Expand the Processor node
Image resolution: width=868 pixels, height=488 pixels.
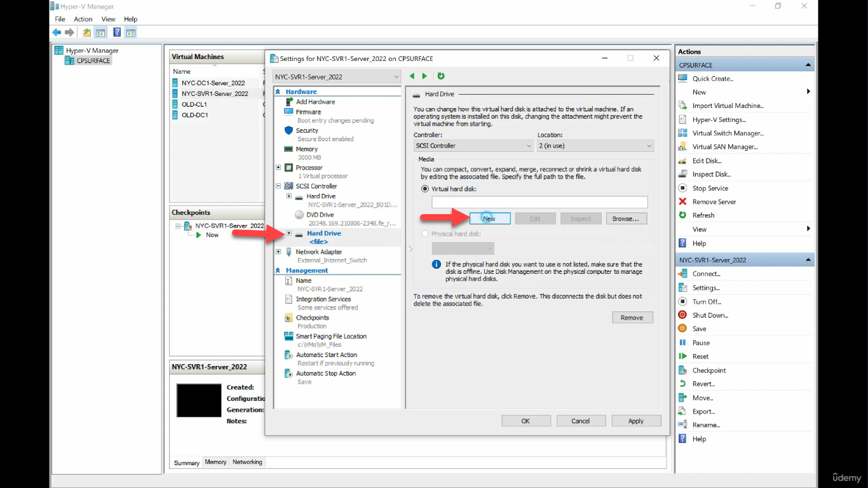[x=278, y=168]
